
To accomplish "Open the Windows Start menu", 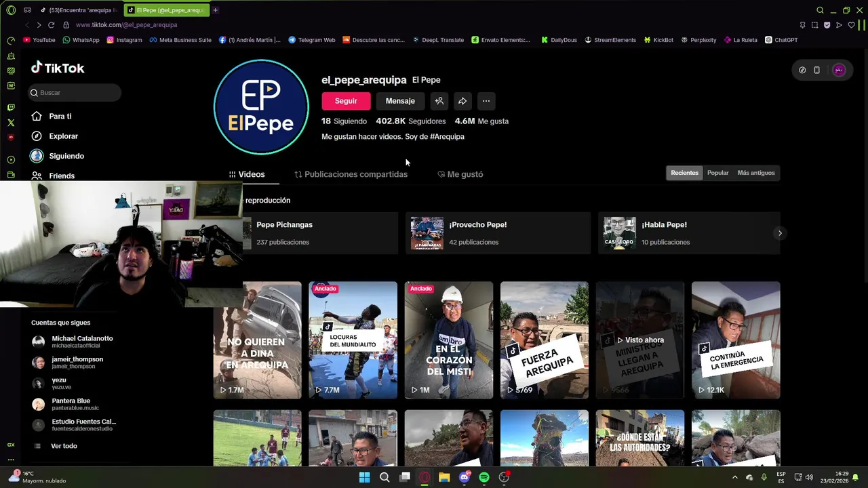I will 365,477.
